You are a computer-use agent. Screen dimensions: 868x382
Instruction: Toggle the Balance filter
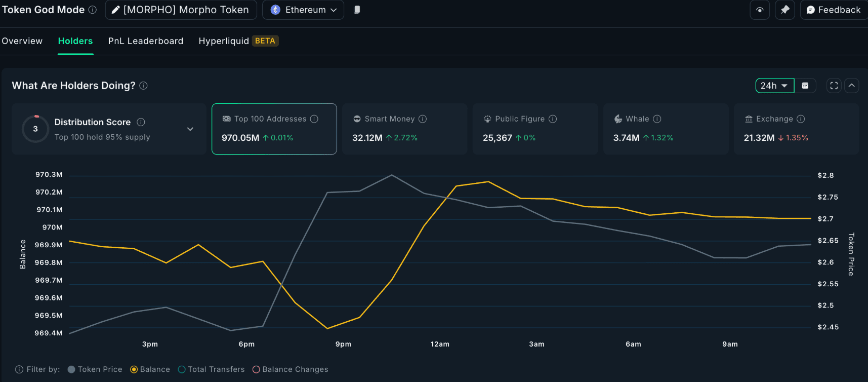point(150,369)
